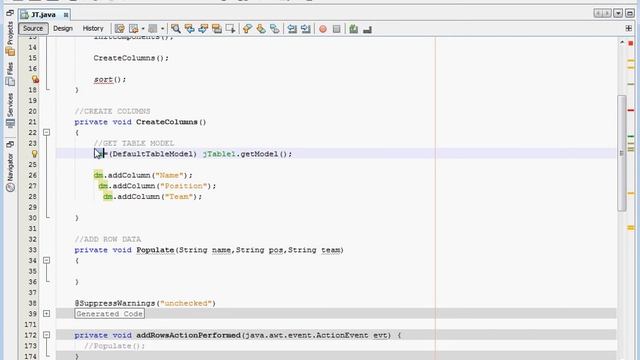
Task: Open the Files side panel
Action: point(10,68)
